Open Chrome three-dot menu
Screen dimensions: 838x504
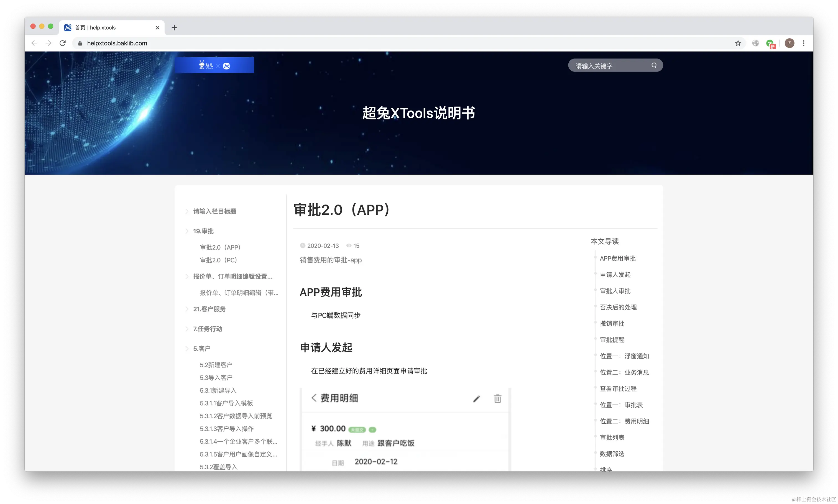(803, 43)
